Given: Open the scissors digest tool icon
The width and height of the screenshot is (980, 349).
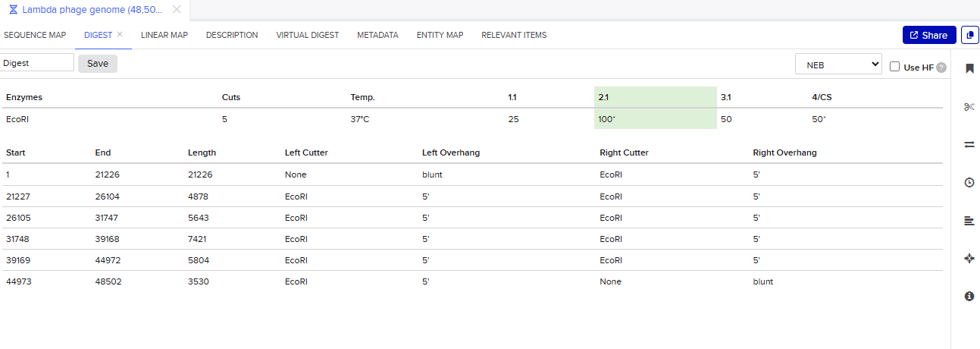Looking at the screenshot, I should (969, 107).
